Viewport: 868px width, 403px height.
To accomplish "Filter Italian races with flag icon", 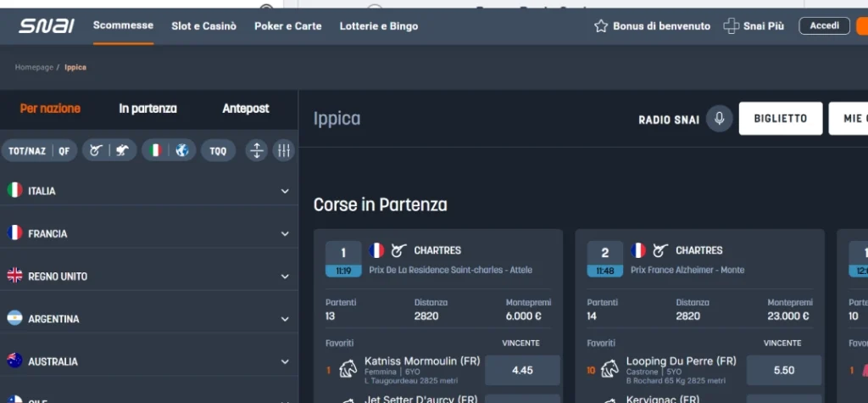I will point(156,150).
